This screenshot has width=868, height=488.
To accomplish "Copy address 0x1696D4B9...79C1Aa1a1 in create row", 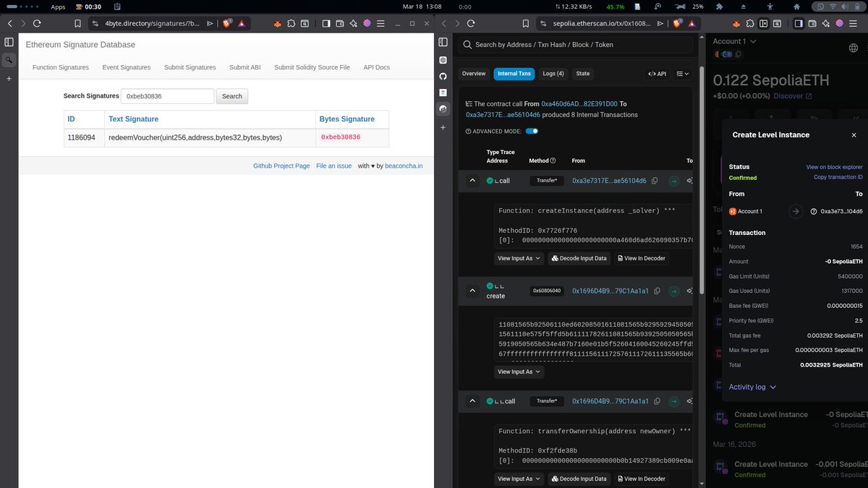I will pos(657,291).
